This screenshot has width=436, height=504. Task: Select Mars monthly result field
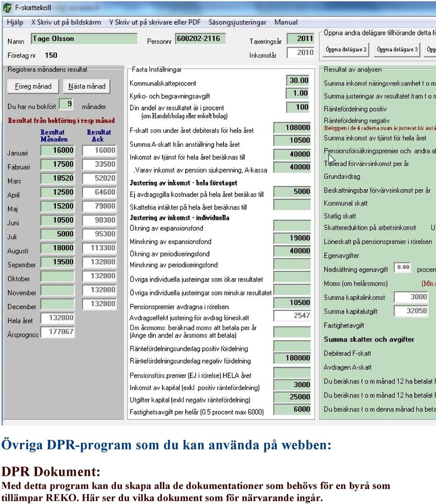tap(58, 179)
